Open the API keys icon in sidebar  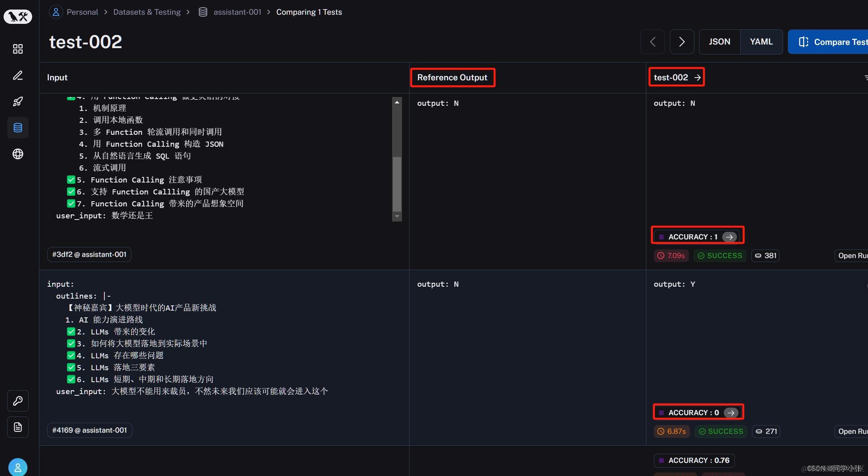18,401
